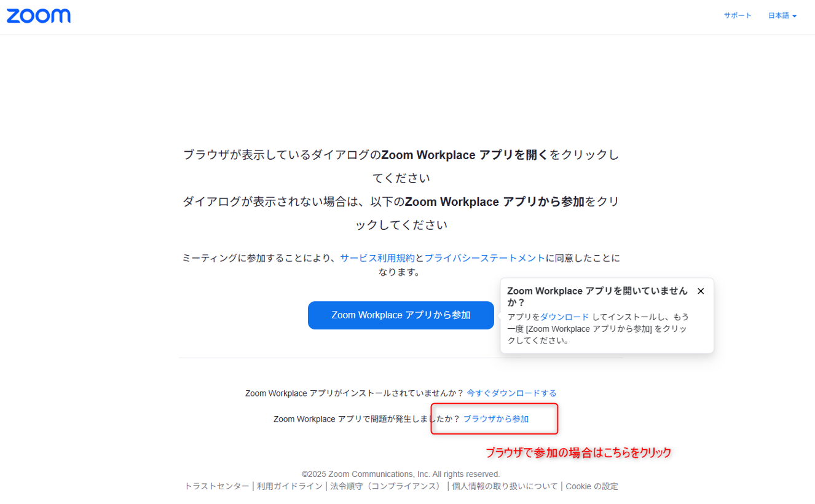Open 法令順守（コンプライアンス） footer link
The height and width of the screenshot is (504, 815).
pos(385,486)
